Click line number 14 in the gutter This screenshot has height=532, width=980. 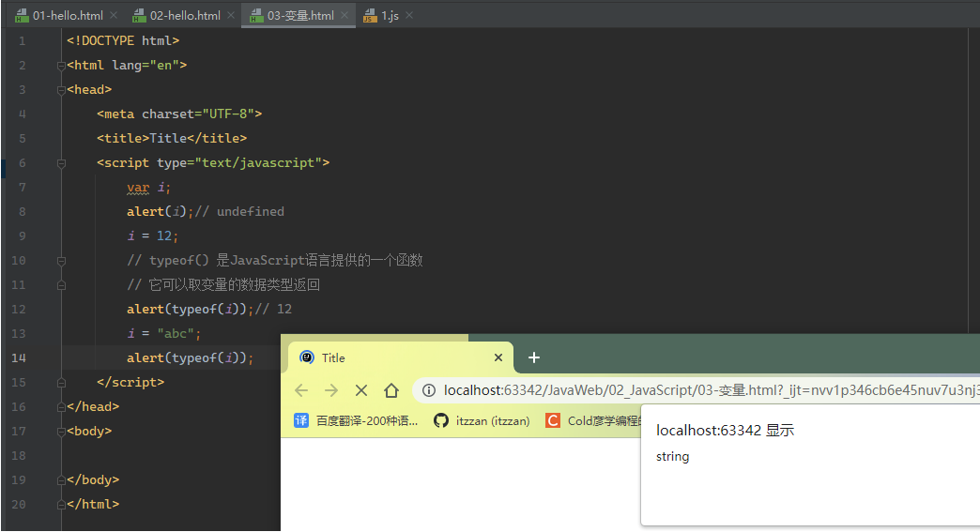point(19,357)
